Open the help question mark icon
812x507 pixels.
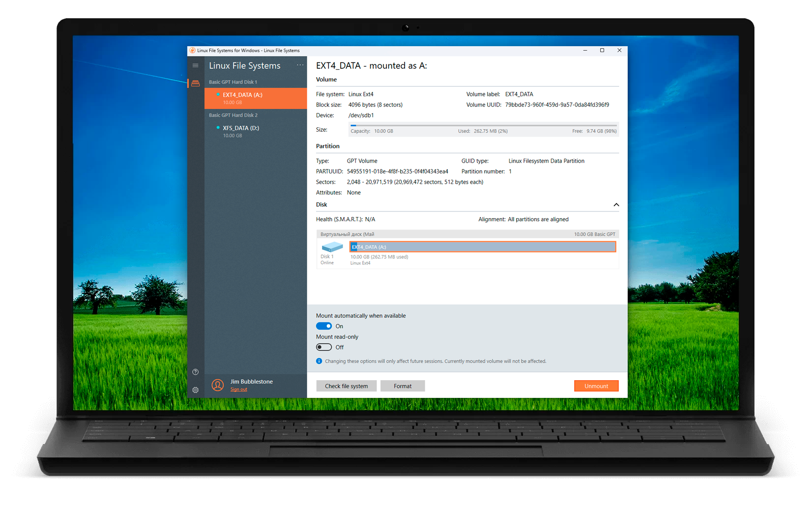coord(195,372)
